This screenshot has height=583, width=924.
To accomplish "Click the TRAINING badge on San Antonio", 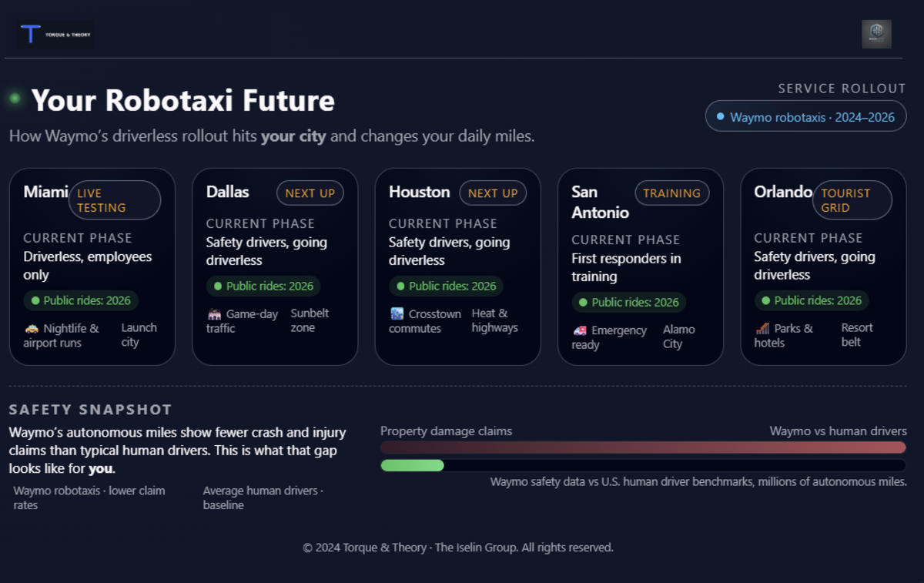I will tap(671, 193).
